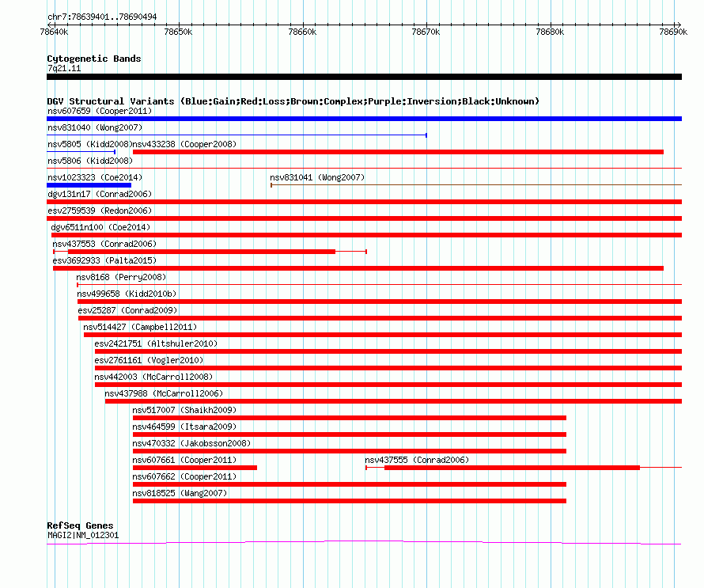Screen dimensions: 704x588
Task: Open variant esv2761161 (Vogler2010)
Action: pos(149,360)
